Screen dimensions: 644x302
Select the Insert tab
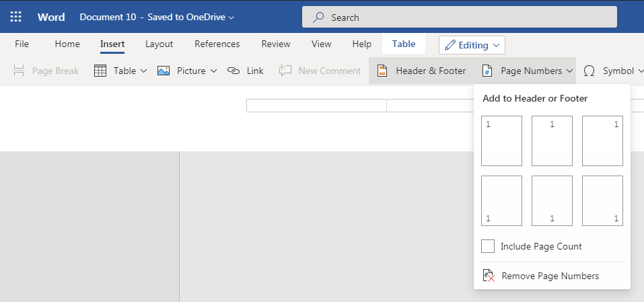112,44
